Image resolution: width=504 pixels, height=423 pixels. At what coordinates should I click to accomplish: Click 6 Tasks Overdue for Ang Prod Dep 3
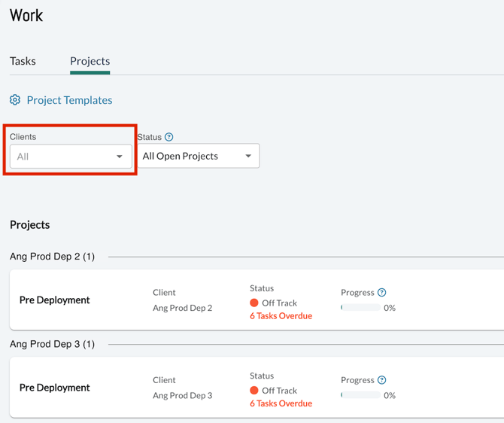click(281, 403)
